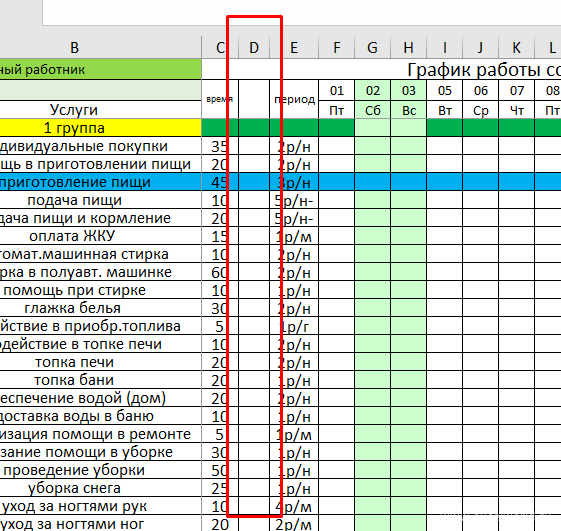561x531 pixels.
Task: Select column K header
Action: click(x=516, y=47)
